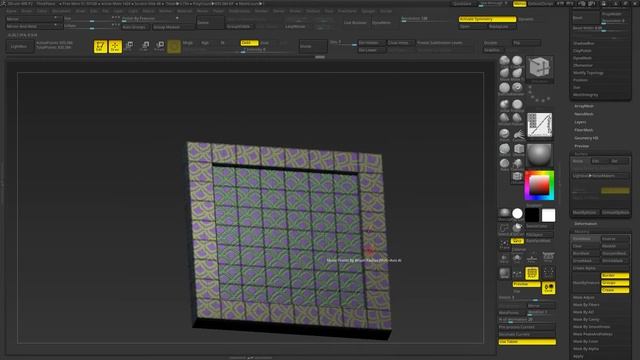Toggle the yellow Preview button
Image resolution: width=640 pixels, height=360 pixels.
tap(527, 284)
